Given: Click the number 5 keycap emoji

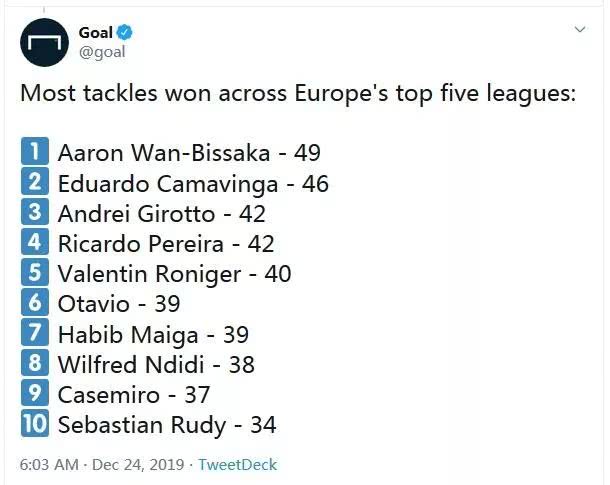Looking at the screenshot, I should tap(35, 272).
